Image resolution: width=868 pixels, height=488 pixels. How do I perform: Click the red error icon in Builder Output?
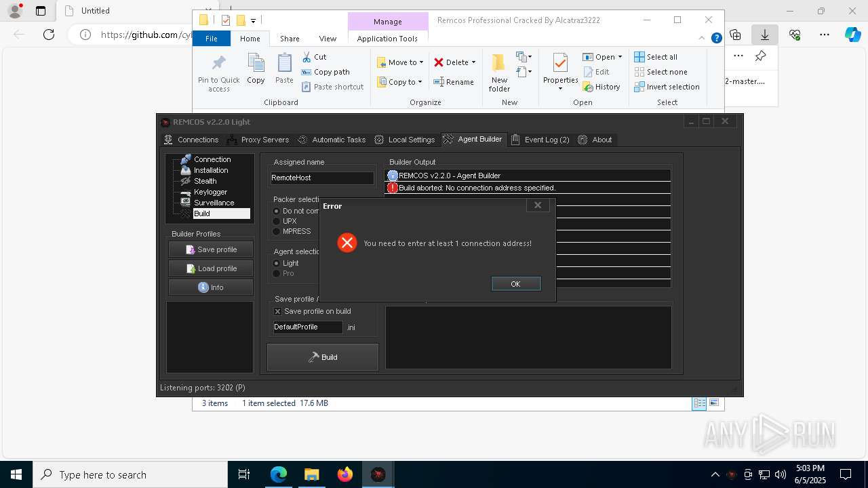point(393,188)
